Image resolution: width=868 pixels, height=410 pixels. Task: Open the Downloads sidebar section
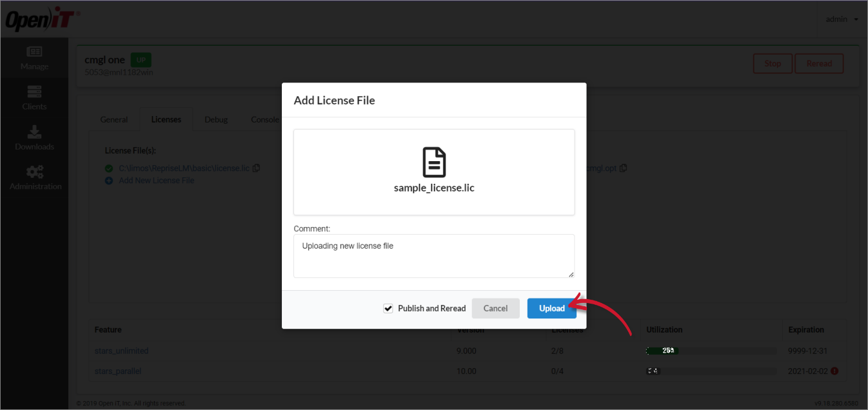click(x=34, y=138)
